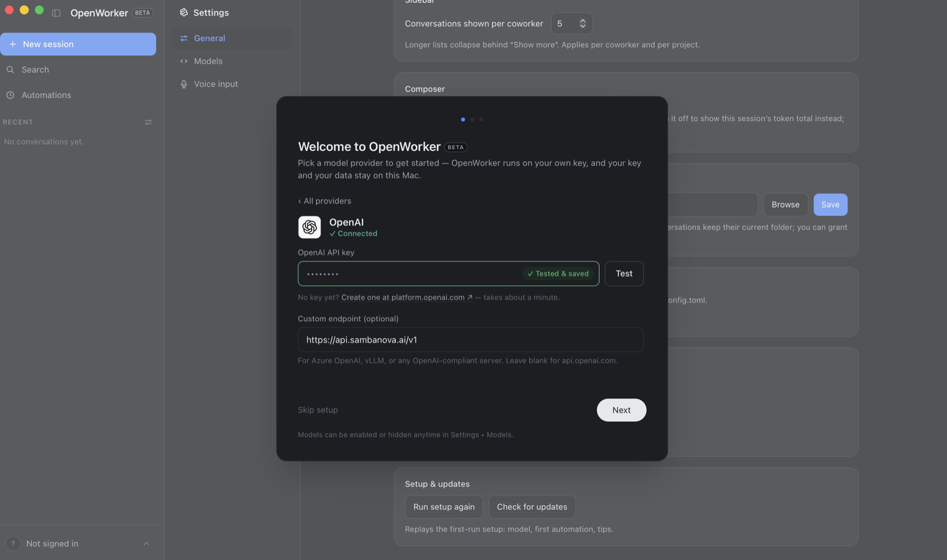The image size is (947, 560).
Task: Click the OpenAI logo icon
Action: (309, 227)
